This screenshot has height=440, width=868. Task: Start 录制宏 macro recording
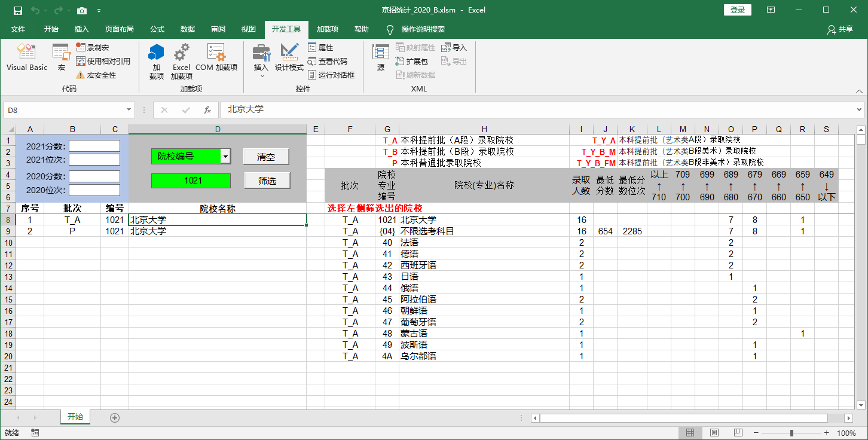point(93,47)
